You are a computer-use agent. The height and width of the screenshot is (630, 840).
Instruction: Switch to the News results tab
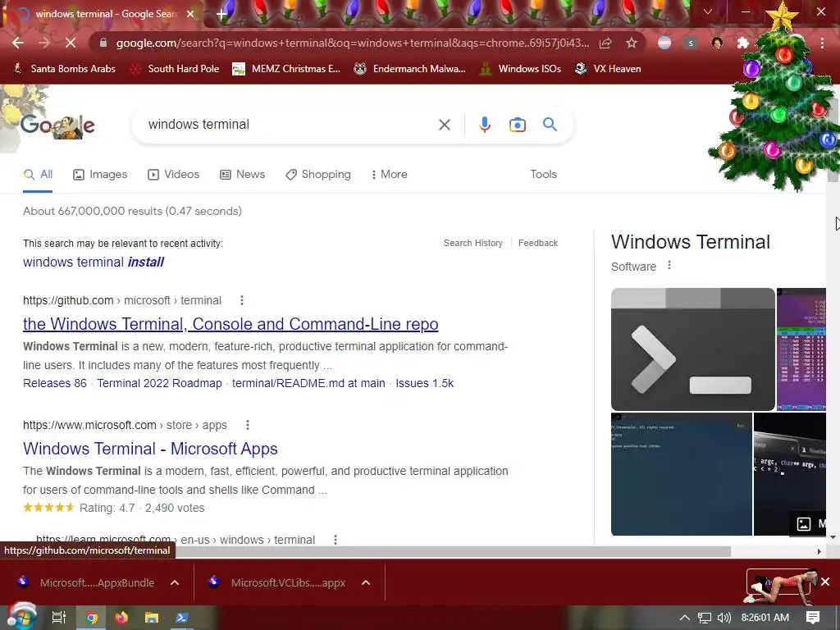pyautogui.click(x=242, y=175)
